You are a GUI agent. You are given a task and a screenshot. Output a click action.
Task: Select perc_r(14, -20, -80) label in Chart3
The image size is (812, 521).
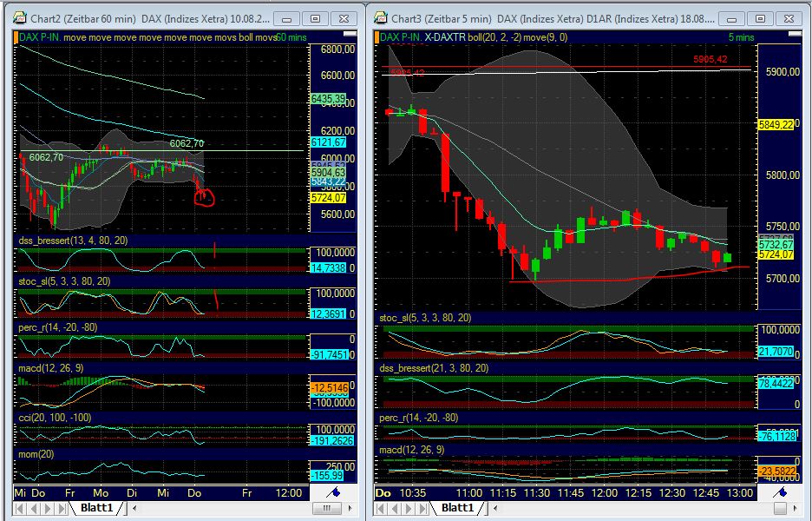tap(418, 418)
